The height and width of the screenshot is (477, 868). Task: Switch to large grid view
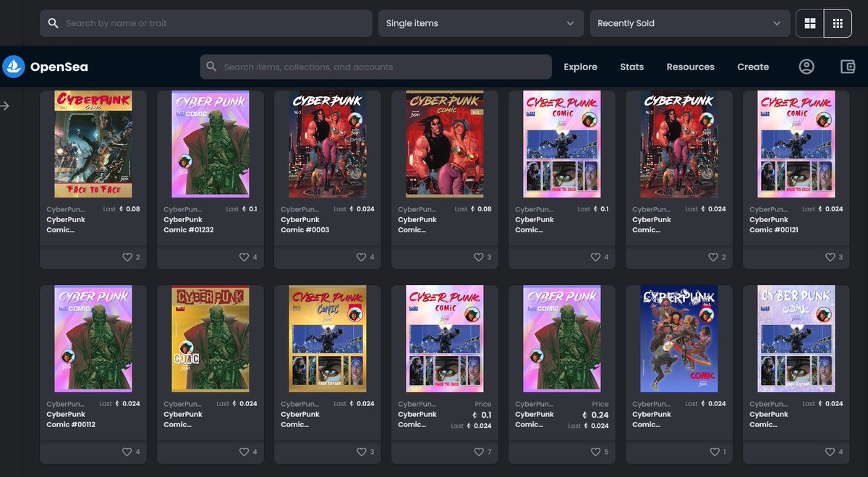(810, 23)
